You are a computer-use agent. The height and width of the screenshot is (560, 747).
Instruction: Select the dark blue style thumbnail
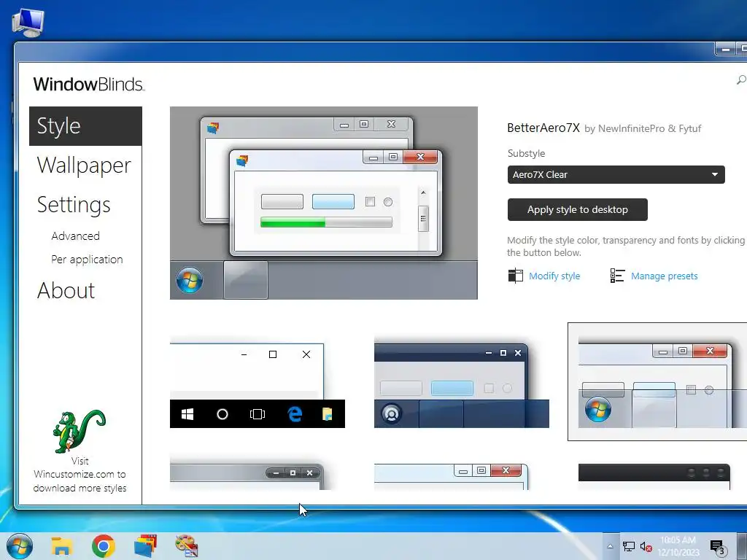tap(462, 382)
